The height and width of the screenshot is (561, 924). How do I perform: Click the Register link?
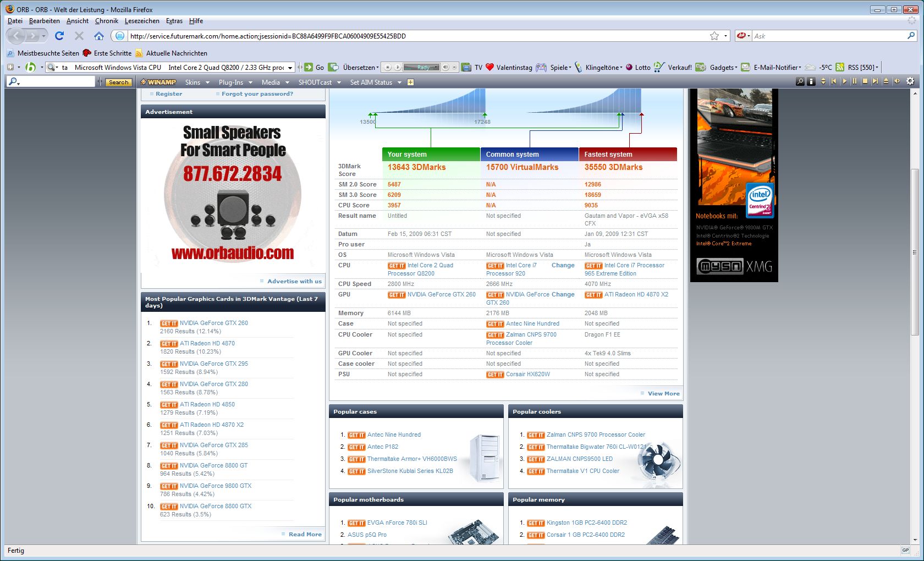coord(169,94)
